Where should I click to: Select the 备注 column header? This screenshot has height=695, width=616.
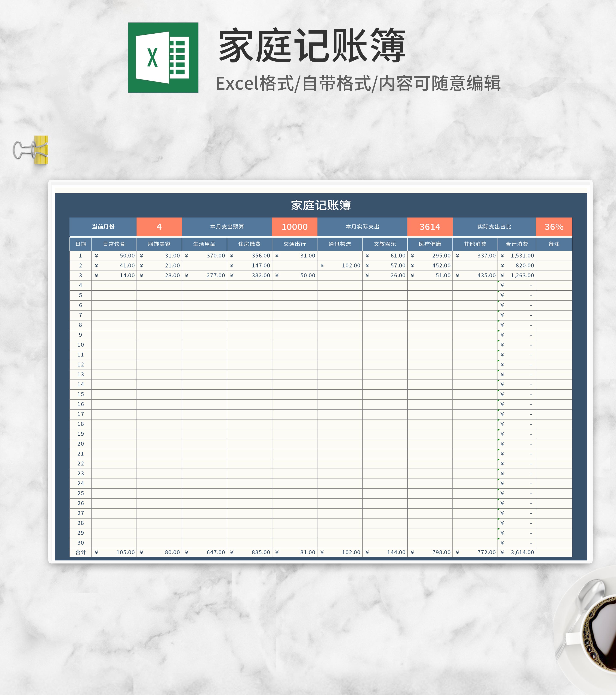point(554,244)
